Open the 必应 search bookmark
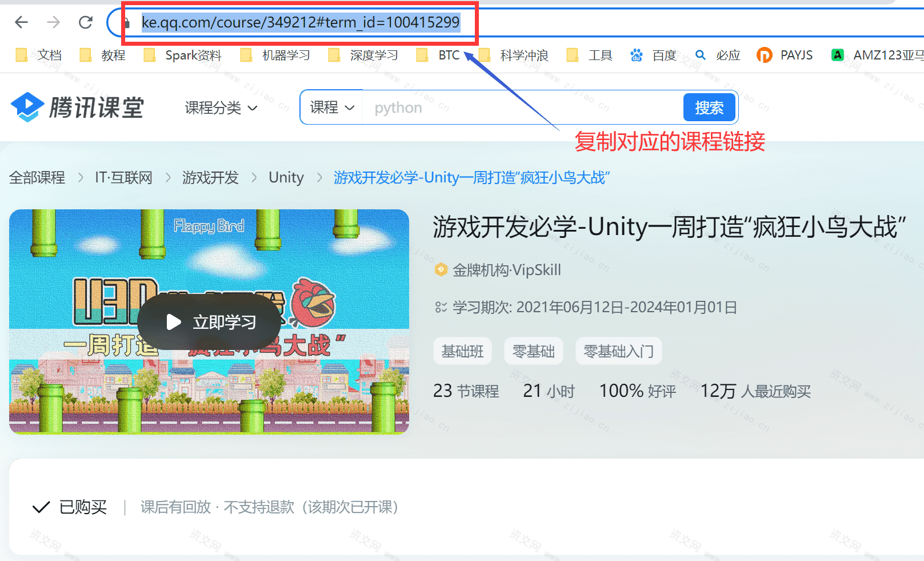Screen dimensions: 924x561 coord(718,55)
